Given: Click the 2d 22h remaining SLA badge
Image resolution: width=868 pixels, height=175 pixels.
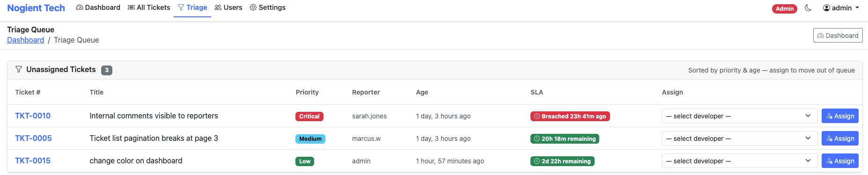Looking at the screenshot, I should [x=562, y=161].
